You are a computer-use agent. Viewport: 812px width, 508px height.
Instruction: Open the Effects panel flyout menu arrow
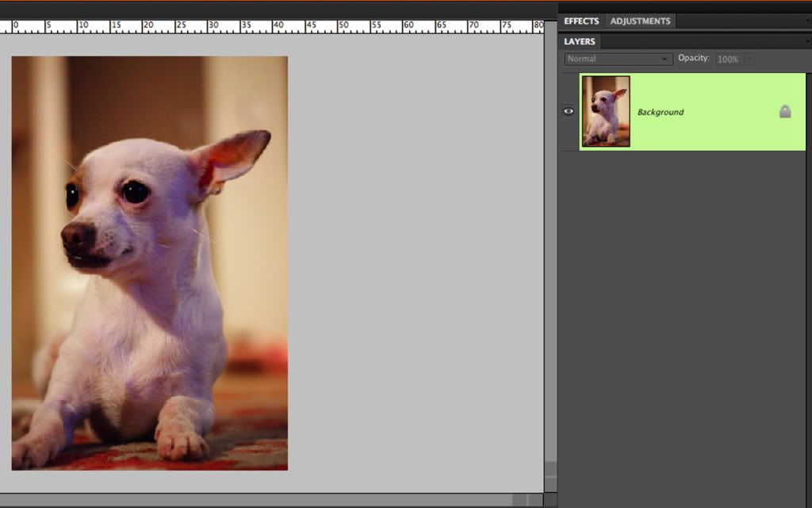tap(806, 21)
